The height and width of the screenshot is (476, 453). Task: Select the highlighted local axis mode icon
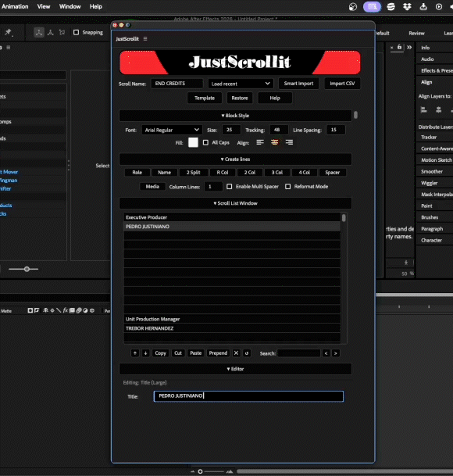point(39,33)
